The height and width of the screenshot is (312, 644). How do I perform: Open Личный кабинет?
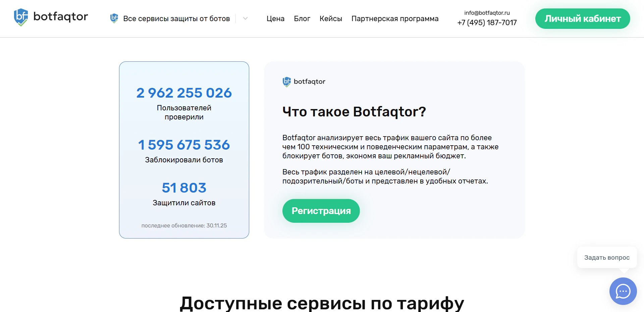tap(583, 18)
